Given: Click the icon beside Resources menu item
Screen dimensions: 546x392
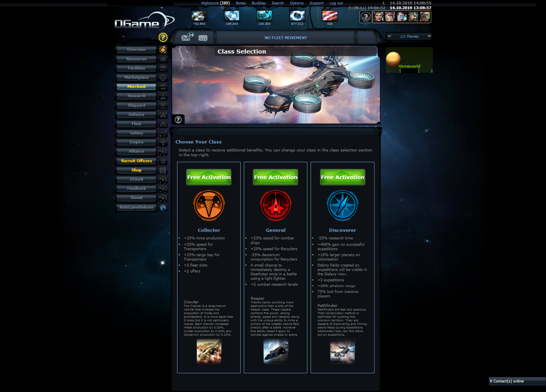Looking at the screenshot, I should (x=163, y=59).
